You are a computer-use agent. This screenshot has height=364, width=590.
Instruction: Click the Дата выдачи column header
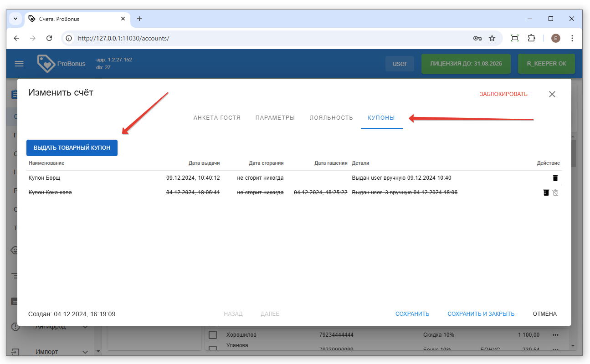[204, 163]
